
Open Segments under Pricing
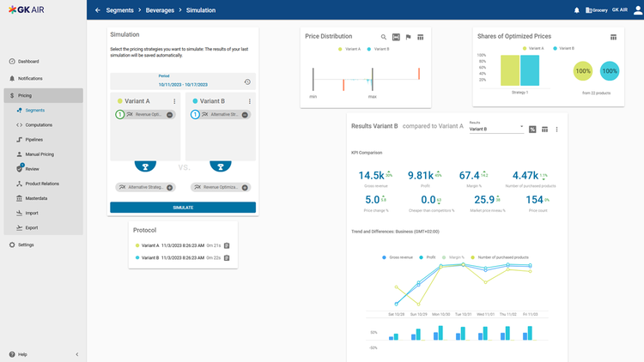click(x=44, y=111)
